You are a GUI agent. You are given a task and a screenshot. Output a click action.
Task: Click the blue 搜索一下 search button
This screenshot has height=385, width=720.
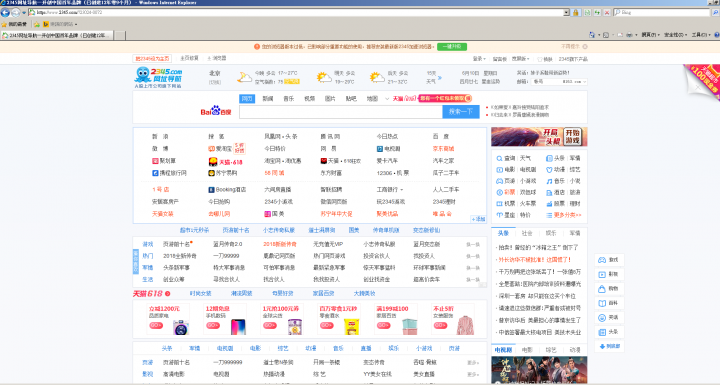point(461,112)
